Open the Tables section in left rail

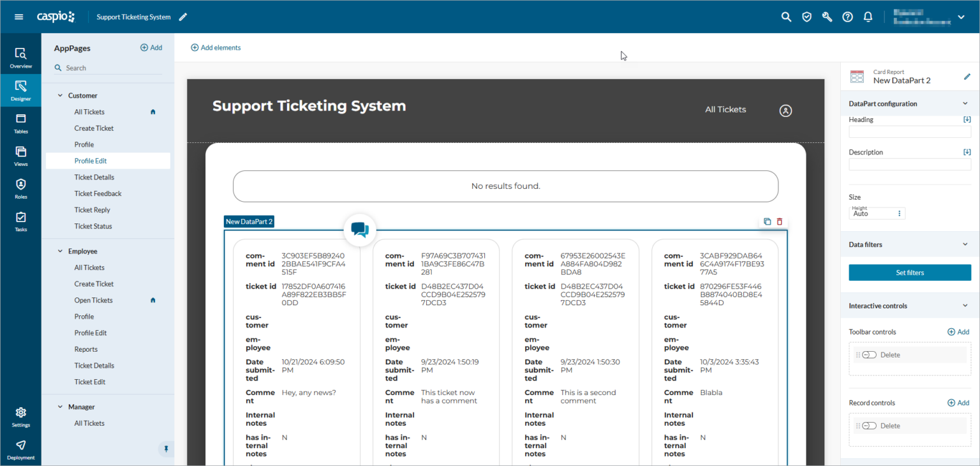click(x=20, y=123)
